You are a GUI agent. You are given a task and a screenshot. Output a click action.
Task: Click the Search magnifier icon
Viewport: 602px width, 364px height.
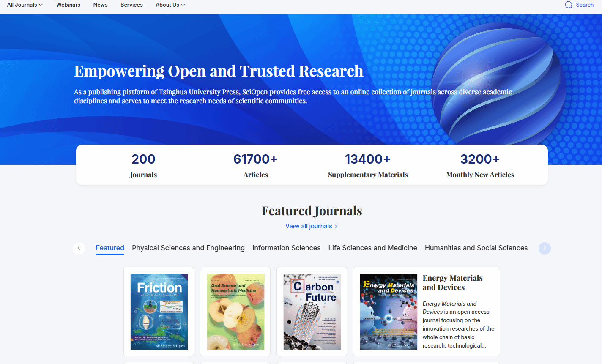(569, 5)
